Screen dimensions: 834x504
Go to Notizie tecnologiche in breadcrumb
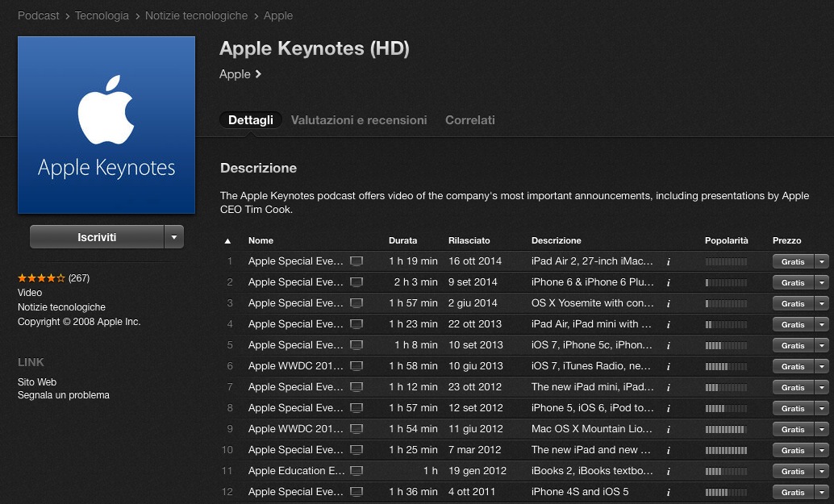196,16
